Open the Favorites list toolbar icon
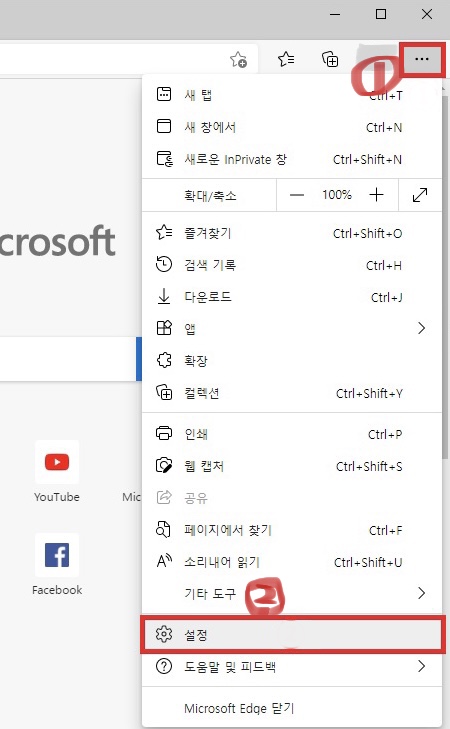450x729 pixels. (x=286, y=59)
